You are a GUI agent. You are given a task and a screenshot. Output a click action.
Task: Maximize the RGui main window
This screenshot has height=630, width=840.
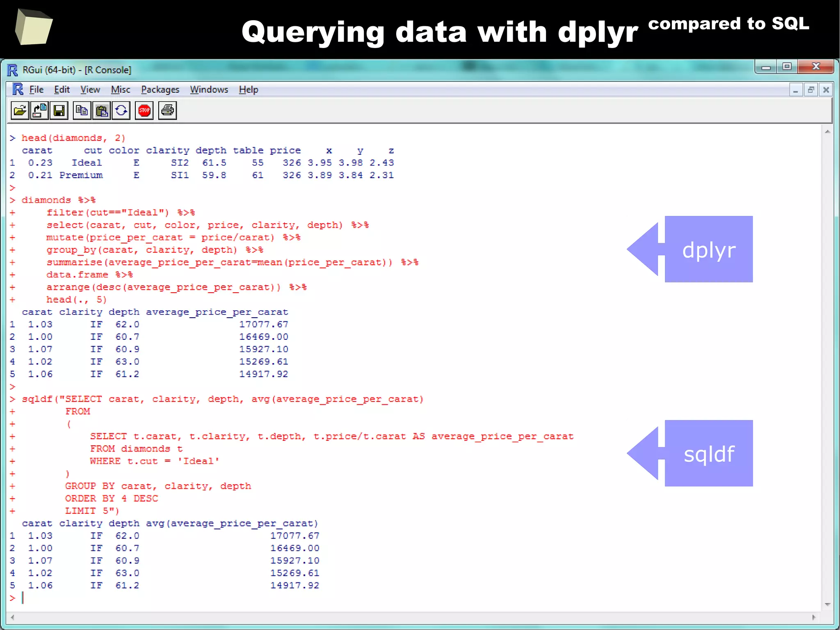[x=787, y=67]
